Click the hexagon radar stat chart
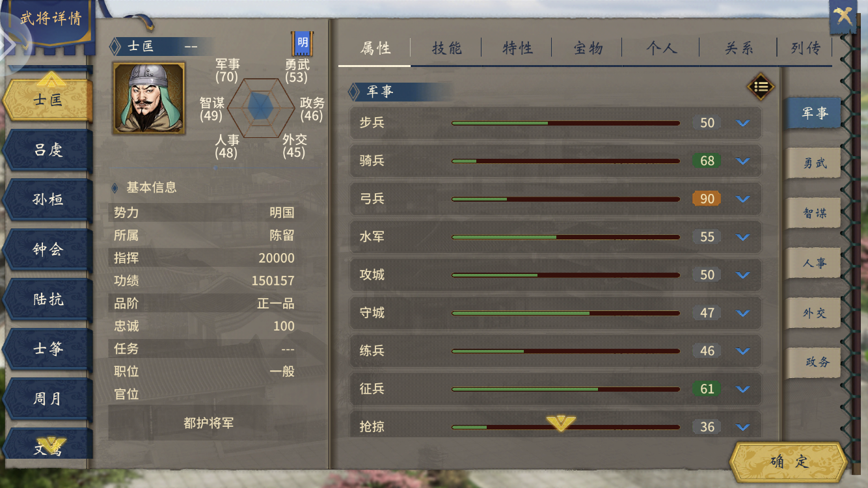The image size is (868, 488). (x=262, y=105)
